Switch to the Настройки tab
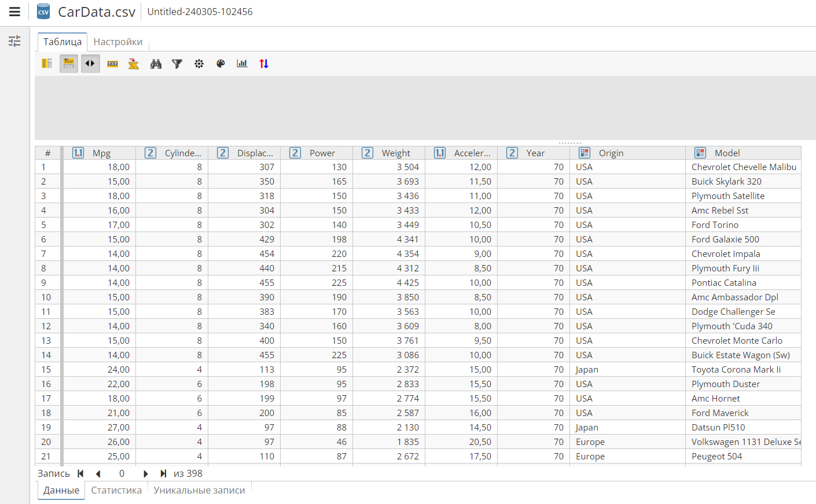The height and width of the screenshot is (504, 816). [x=118, y=42]
